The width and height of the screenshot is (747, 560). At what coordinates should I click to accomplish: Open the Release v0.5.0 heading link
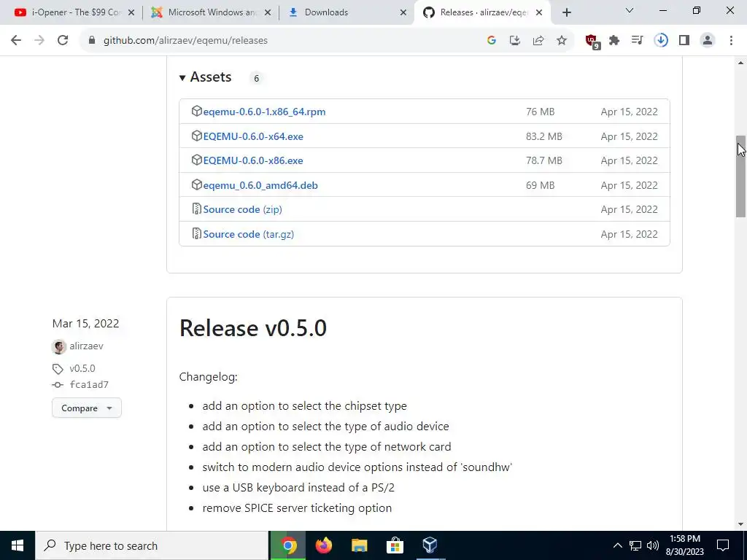[253, 328]
